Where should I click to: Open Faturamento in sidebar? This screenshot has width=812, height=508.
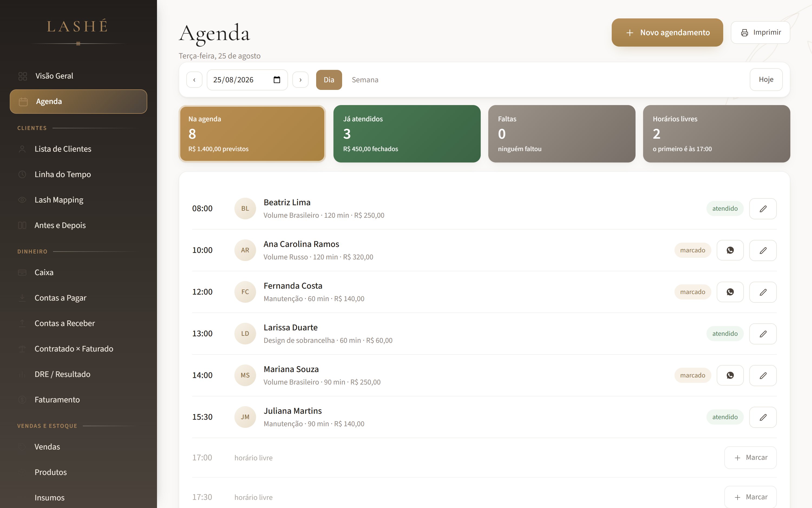click(x=78, y=399)
